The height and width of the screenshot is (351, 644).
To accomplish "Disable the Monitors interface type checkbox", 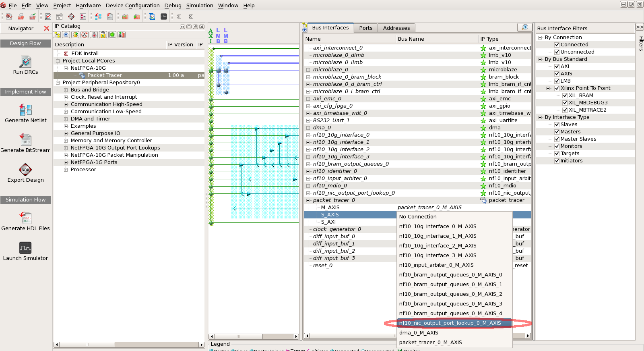I will point(557,146).
